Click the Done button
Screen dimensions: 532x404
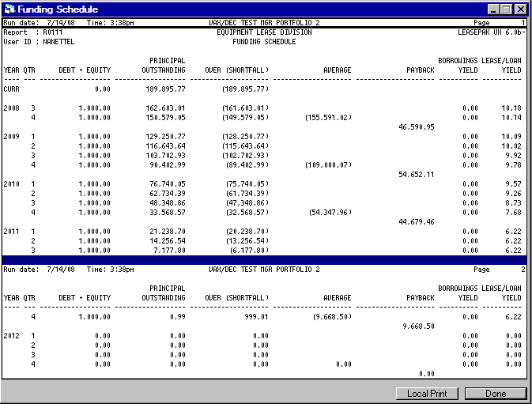click(x=496, y=394)
